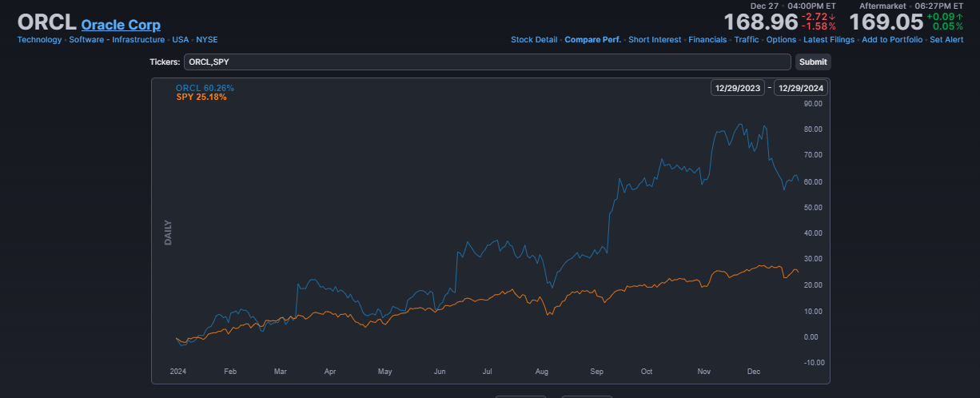Screen dimensions: 980x398
Task: Go to the Traffic link
Action: [x=747, y=39]
